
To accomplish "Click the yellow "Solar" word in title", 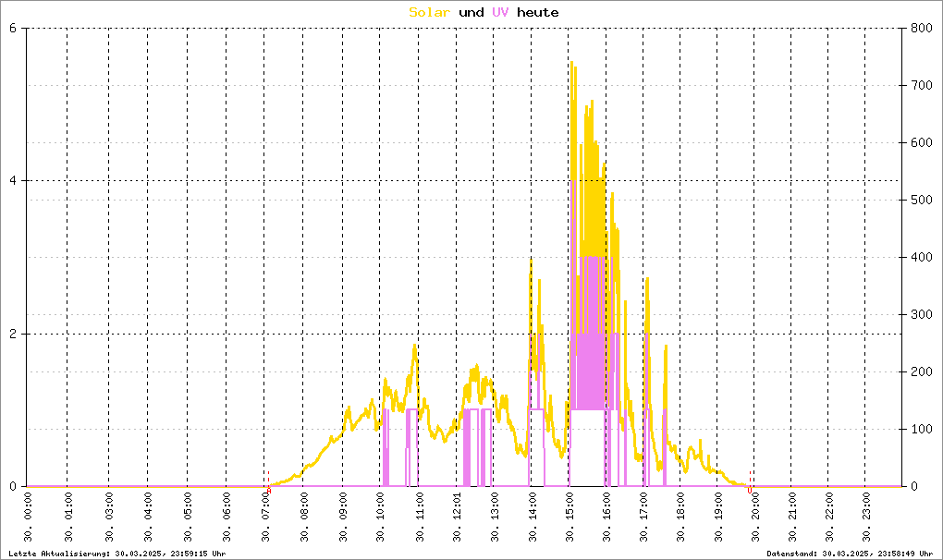I will [x=430, y=12].
